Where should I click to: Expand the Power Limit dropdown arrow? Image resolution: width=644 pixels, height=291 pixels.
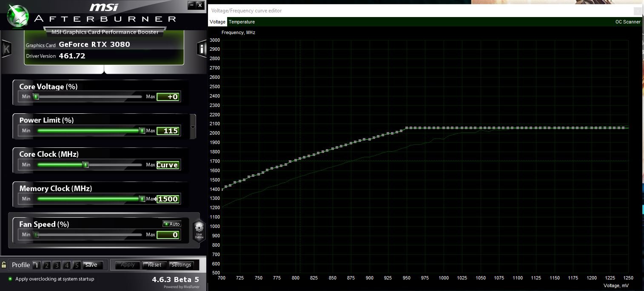pos(193,127)
